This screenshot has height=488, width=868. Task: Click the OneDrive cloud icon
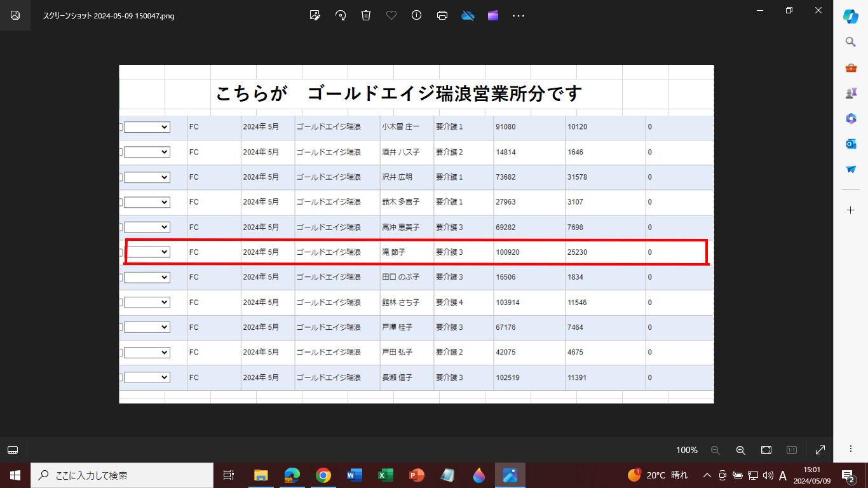(x=468, y=15)
